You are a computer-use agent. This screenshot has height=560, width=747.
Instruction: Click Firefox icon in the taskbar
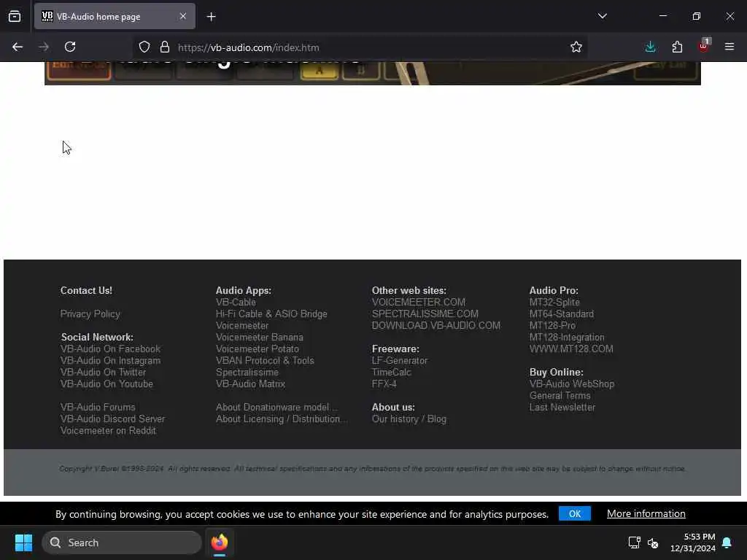(220, 542)
